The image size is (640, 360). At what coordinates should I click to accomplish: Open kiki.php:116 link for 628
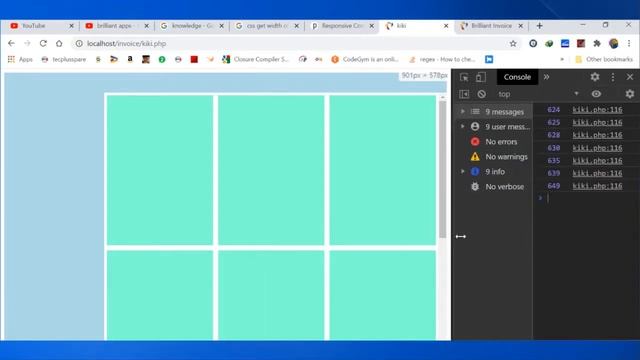[x=597, y=135]
